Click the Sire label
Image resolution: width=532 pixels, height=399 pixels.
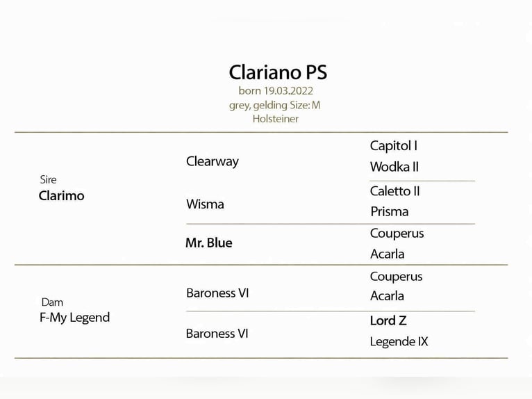point(49,180)
